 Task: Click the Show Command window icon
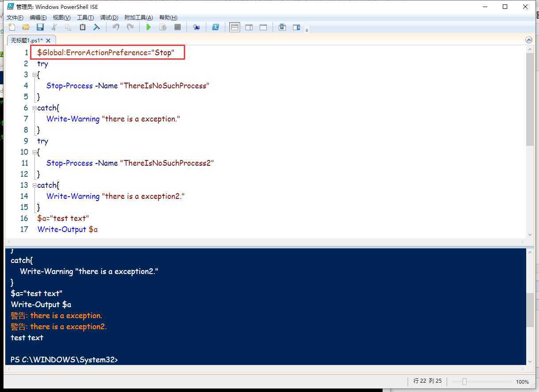(282, 27)
